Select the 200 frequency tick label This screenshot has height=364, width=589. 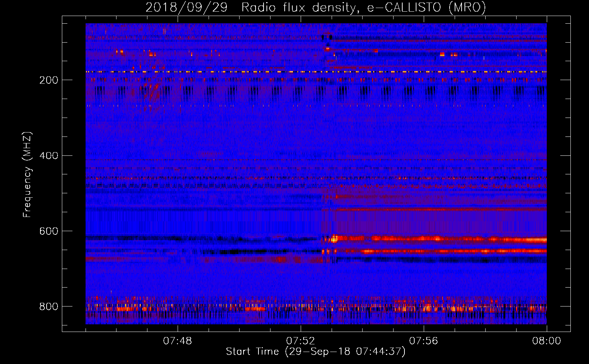tap(49, 80)
